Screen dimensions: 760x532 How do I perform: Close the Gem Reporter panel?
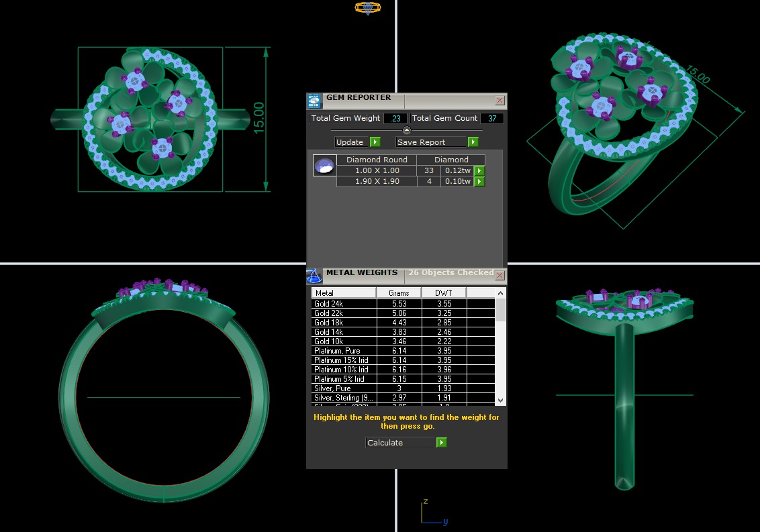pyautogui.click(x=500, y=100)
